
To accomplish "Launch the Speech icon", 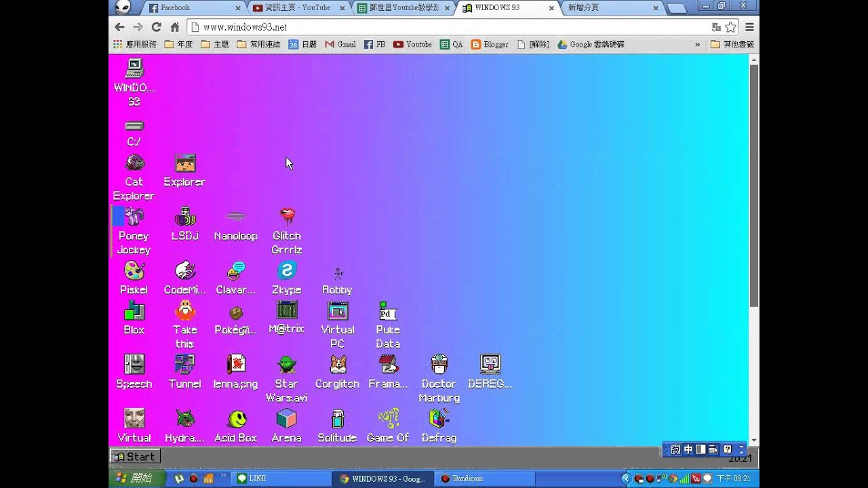I will tap(134, 365).
